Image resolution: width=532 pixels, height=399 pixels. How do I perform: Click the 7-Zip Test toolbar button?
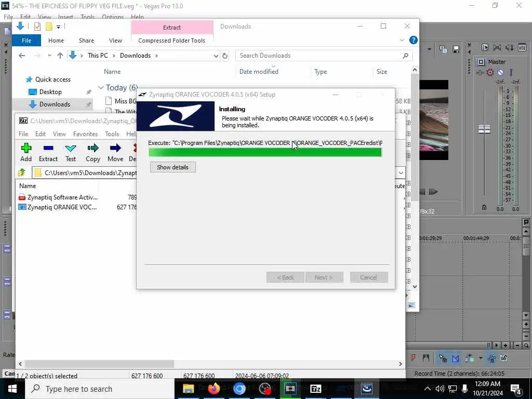pyautogui.click(x=71, y=152)
